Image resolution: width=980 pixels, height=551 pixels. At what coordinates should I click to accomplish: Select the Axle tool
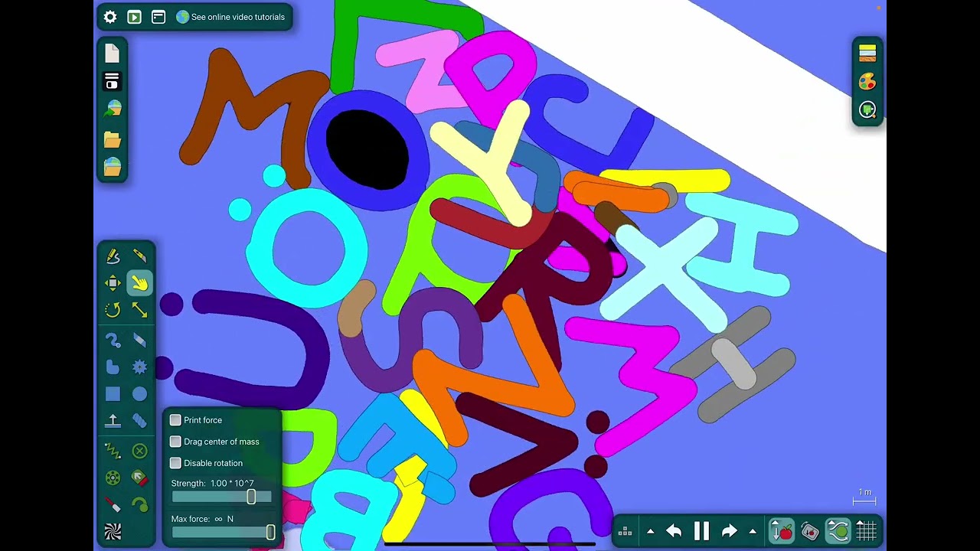[x=113, y=478]
